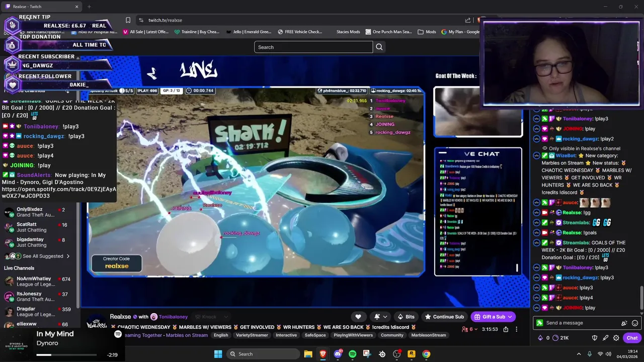Click the Twitch search magnifier button
Image resolution: width=644 pixels, height=362 pixels.
(x=379, y=47)
